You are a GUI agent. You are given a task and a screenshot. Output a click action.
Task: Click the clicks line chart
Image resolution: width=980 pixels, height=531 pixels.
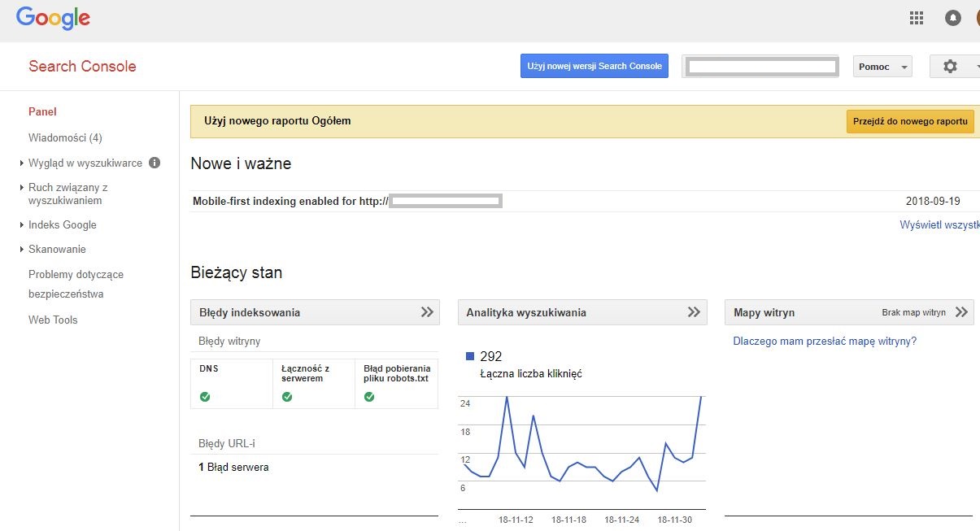[582, 453]
